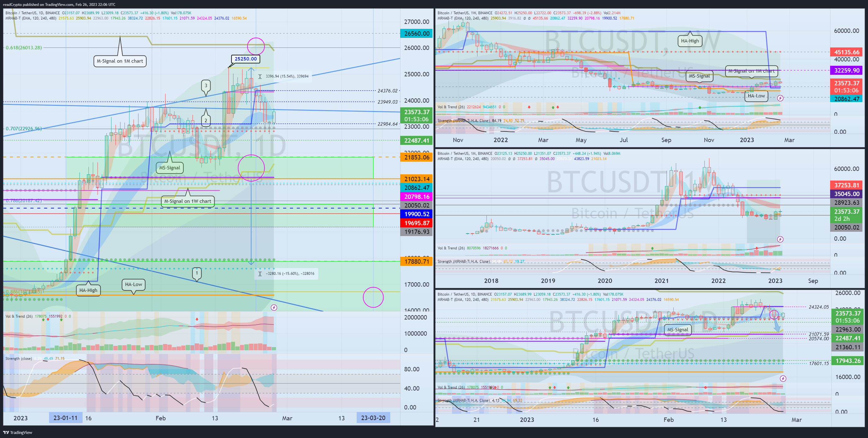Click the 17943.26 green label in bottom-right chart
The height and width of the screenshot is (438, 868).
(848, 361)
